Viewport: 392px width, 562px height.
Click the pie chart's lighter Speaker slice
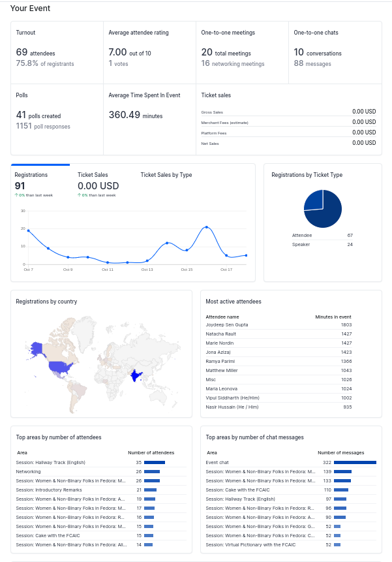tap(314, 200)
